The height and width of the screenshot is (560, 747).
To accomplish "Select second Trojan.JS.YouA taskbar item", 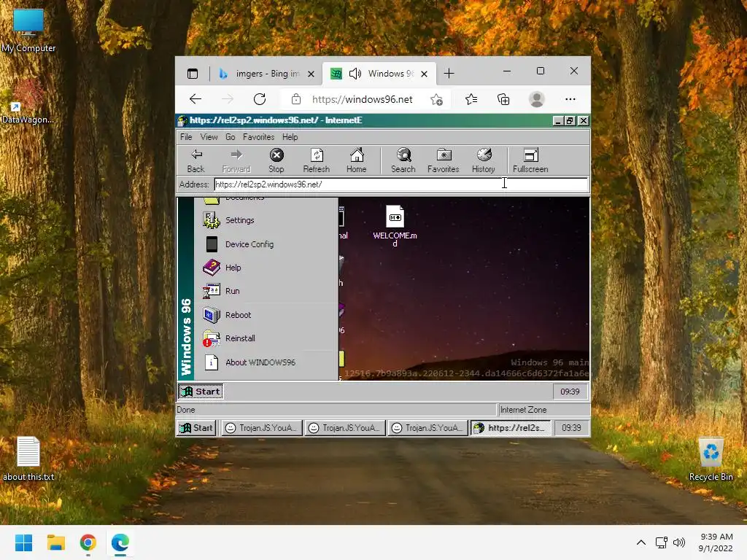I will click(x=345, y=427).
